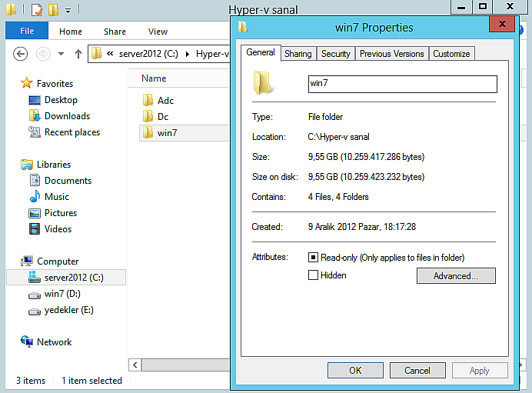Screen dimensions: 532x393
Task: Go back with the Back arrow
Action: [x=20, y=54]
